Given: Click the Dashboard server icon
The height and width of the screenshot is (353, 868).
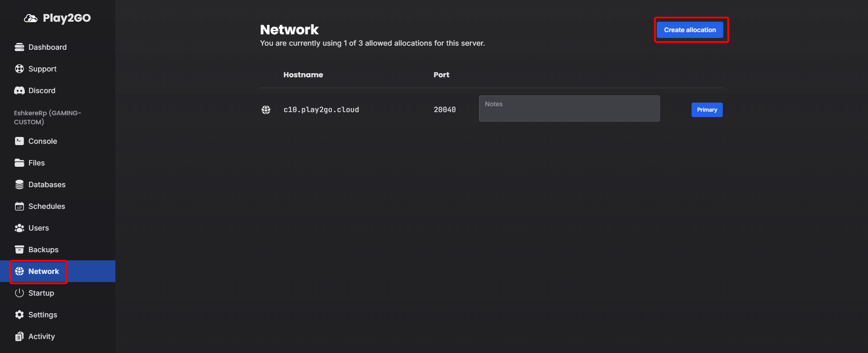Looking at the screenshot, I should coord(19,47).
